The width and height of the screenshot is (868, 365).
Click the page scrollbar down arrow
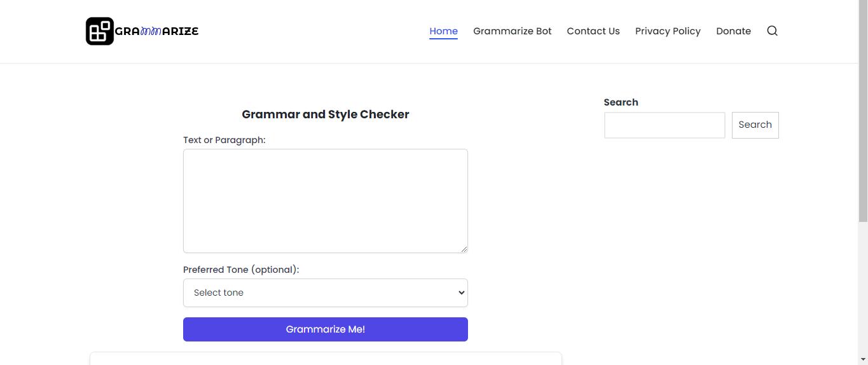tap(863, 360)
